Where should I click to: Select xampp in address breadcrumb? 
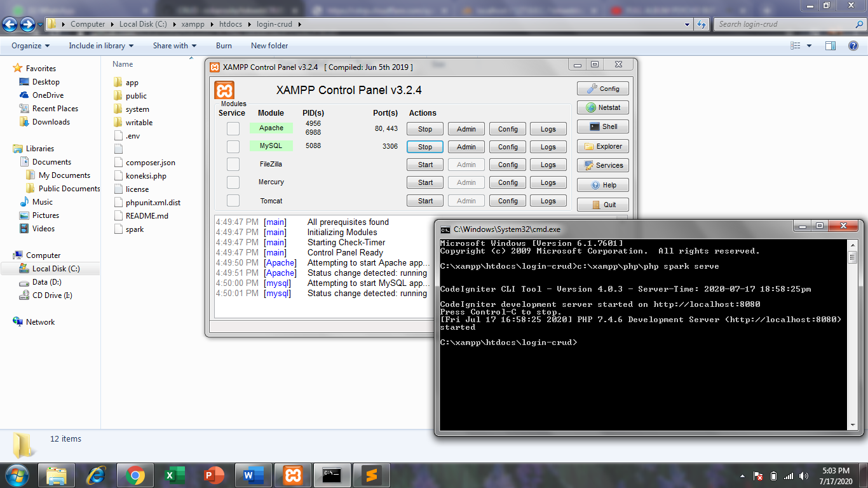193,24
